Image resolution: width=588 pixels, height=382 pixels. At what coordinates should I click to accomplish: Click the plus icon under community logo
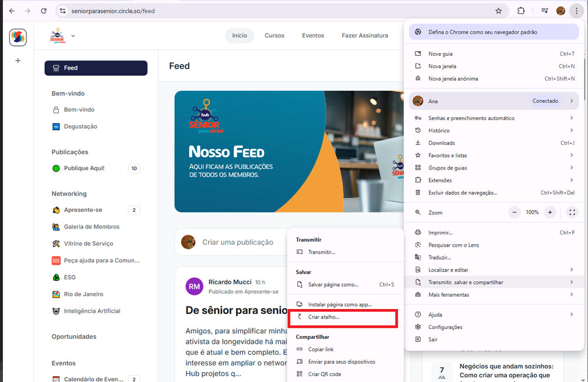(18, 61)
